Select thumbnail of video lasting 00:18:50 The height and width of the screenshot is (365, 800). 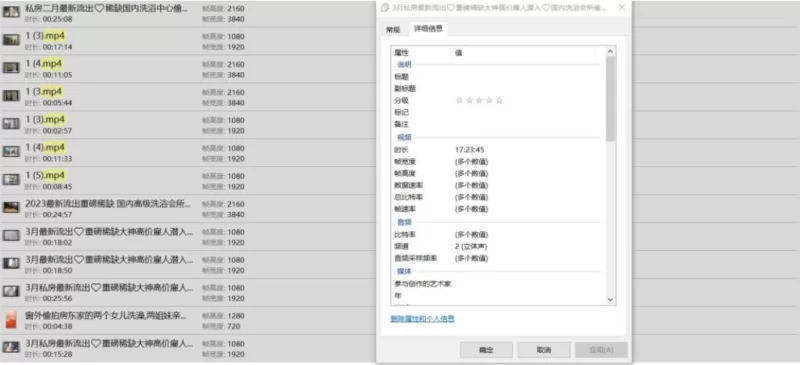11,263
